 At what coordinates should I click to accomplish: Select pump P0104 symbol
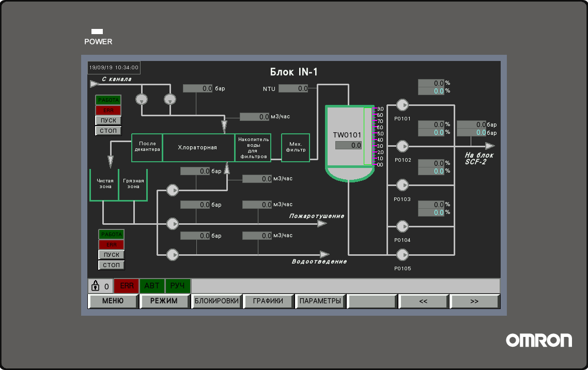click(402, 226)
